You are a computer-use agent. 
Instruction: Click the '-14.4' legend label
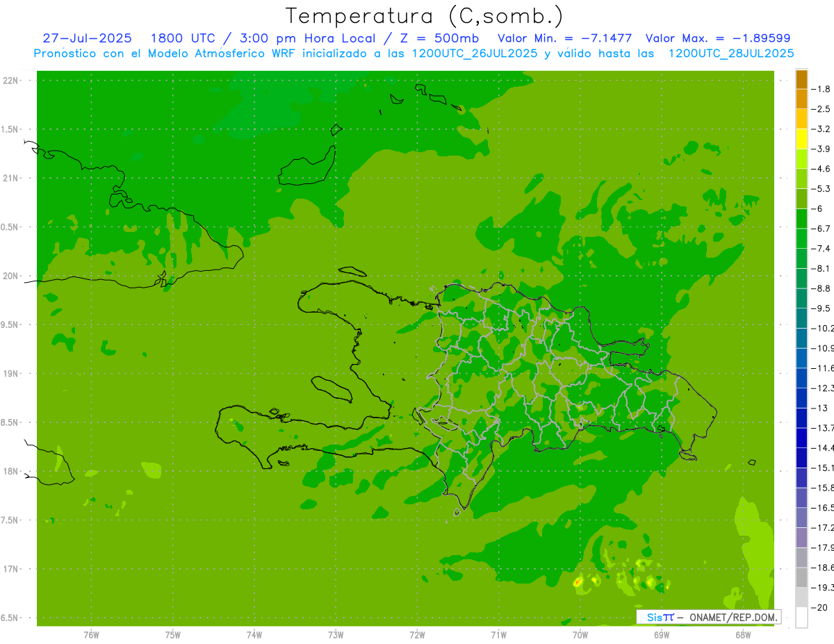click(824, 448)
